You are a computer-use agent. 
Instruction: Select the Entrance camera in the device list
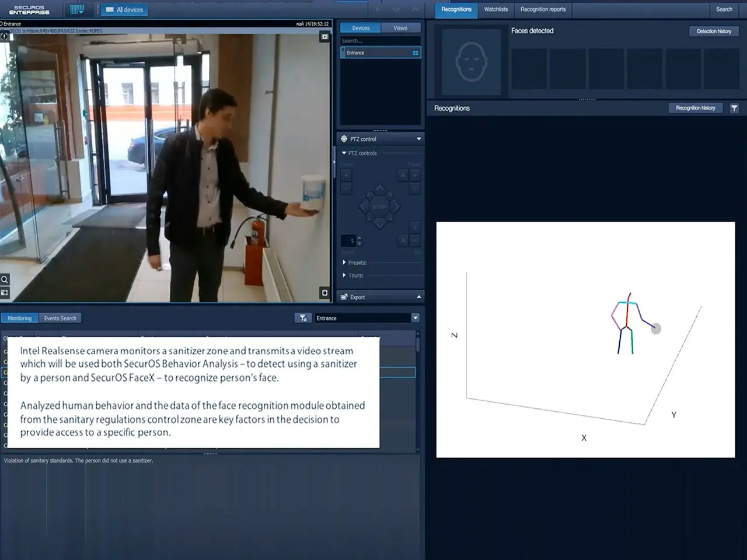click(x=380, y=52)
